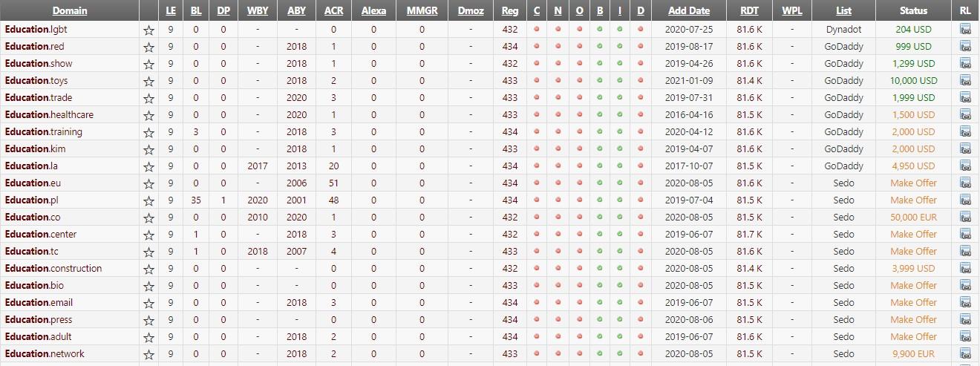Sort listings by Status column header
Image resolution: width=980 pixels, height=366 pixels.
[x=914, y=11]
